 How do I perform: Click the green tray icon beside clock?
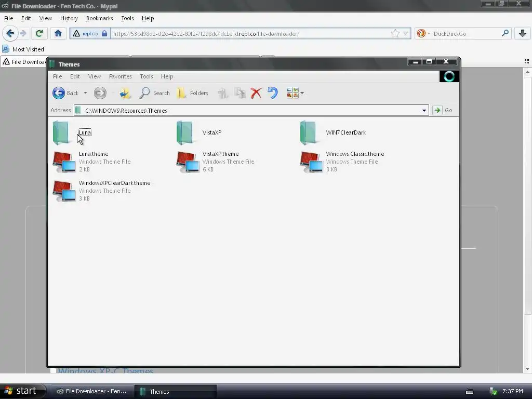(494, 392)
